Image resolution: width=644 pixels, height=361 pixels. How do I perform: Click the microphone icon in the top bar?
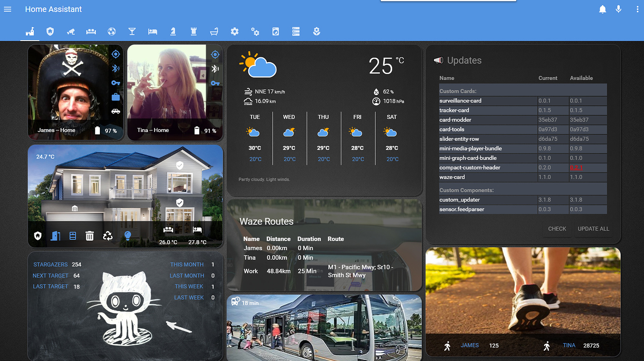618,9
